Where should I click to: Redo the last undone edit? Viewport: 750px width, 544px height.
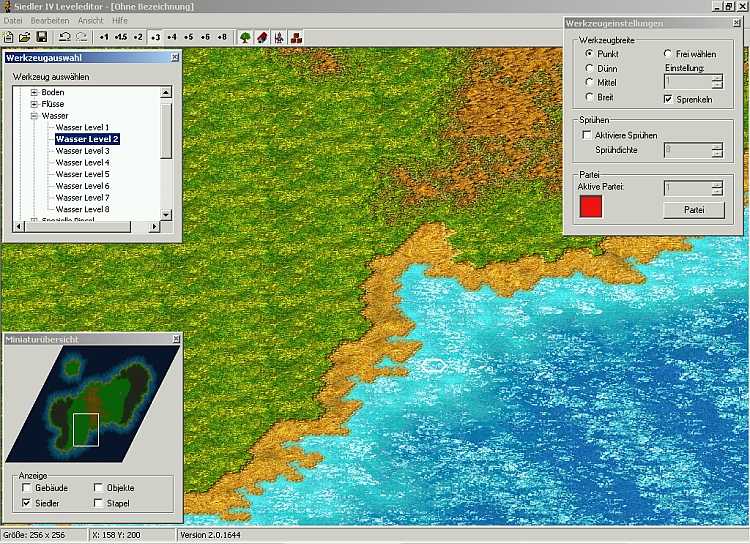[x=82, y=37]
